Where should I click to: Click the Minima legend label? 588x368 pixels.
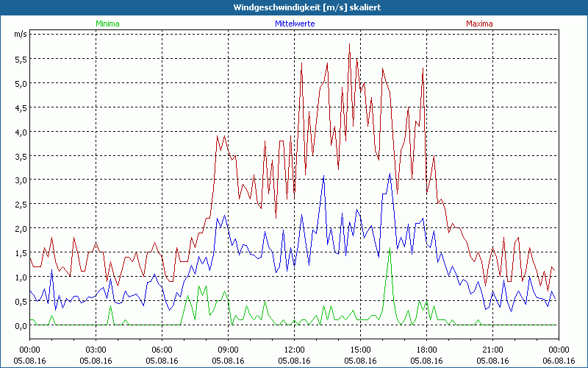(107, 24)
